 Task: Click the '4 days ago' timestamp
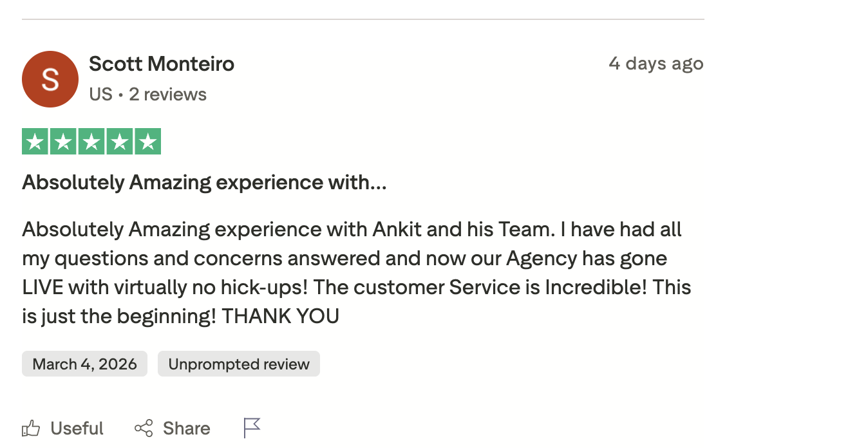(656, 64)
